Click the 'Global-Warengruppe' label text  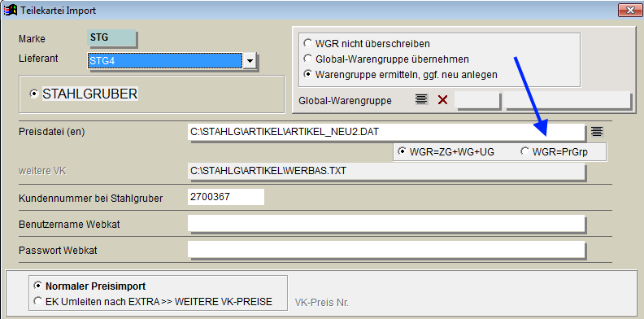pyautogui.click(x=345, y=100)
